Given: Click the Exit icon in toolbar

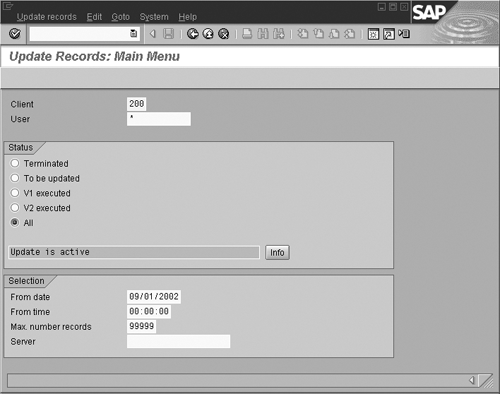Looking at the screenshot, I should (x=208, y=34).
